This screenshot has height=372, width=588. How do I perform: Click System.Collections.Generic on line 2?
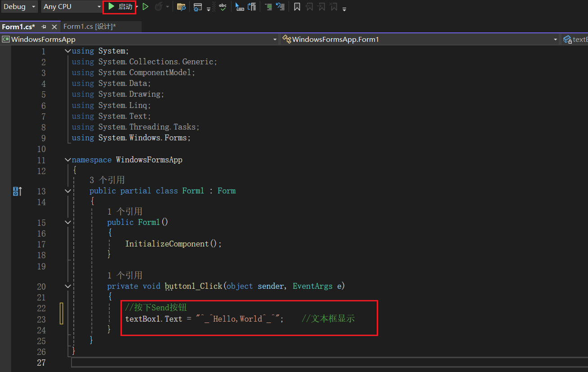156,62
